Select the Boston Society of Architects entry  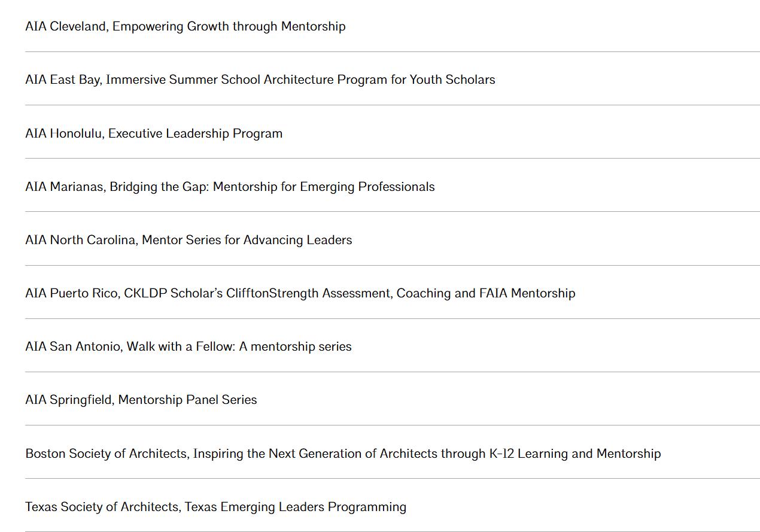coord(343,454)
